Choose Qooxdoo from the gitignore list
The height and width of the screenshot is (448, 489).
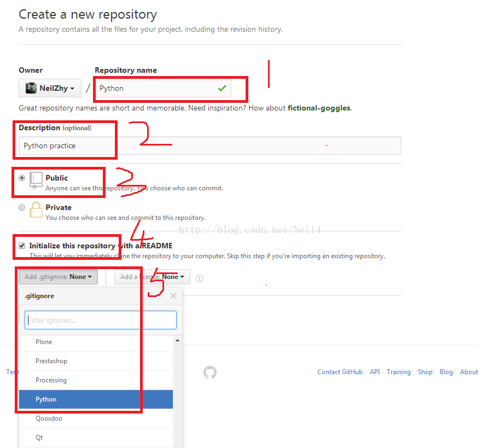[96, 418]
